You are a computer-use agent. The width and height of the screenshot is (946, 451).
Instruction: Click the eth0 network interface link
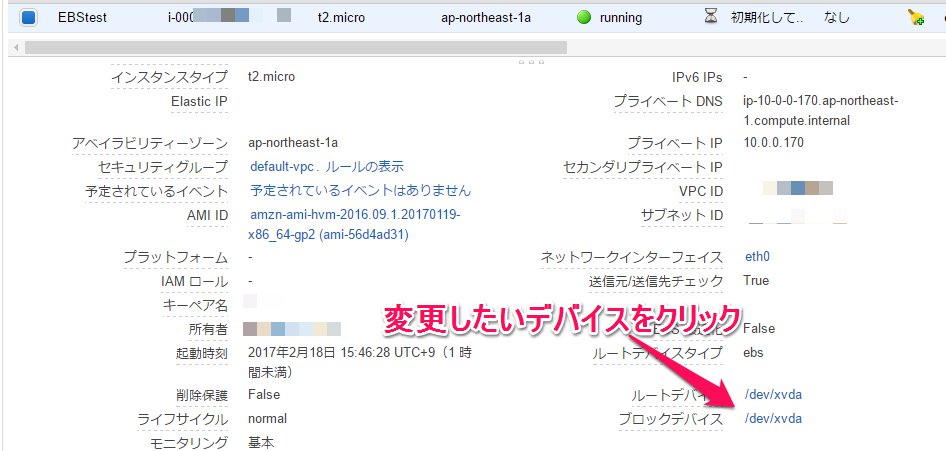coord(757,257)
